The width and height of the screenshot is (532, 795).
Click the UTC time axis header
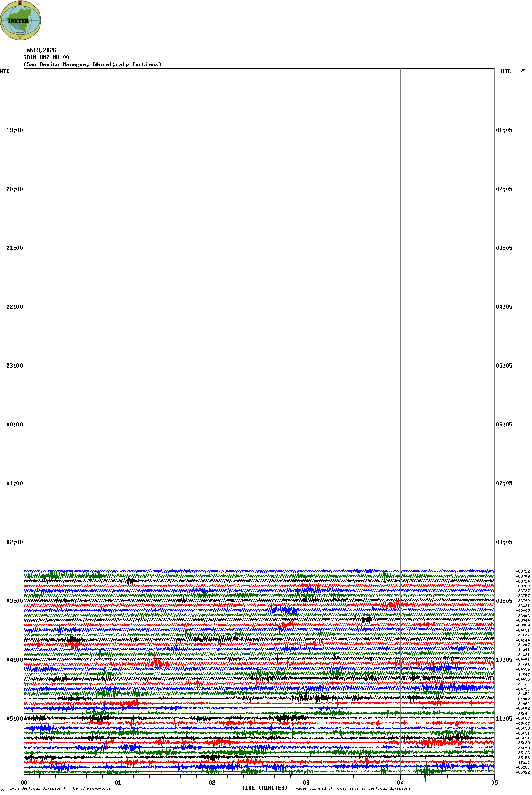coord(506,72)
